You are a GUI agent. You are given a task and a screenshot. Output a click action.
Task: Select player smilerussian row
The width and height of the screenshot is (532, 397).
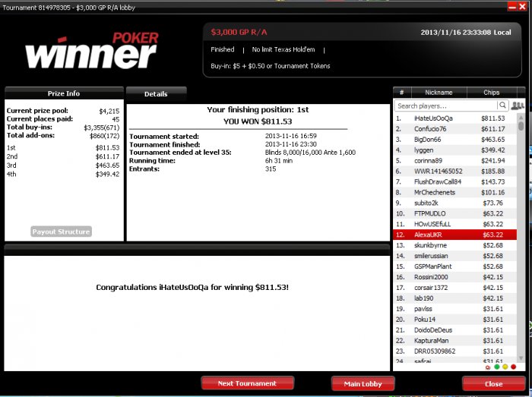click(455, 256)
